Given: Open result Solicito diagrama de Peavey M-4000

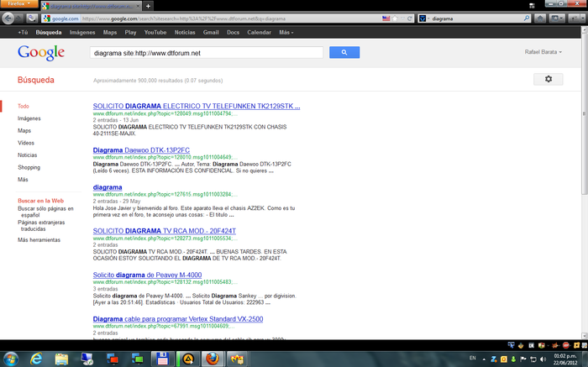Looking at the screenshot, I should point(147,275).
